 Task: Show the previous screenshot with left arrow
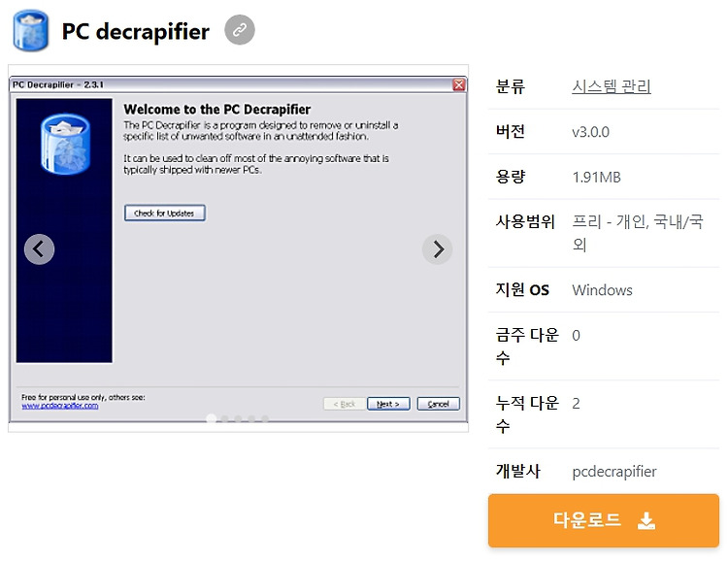pyautogui.click(x=40, y=249)
